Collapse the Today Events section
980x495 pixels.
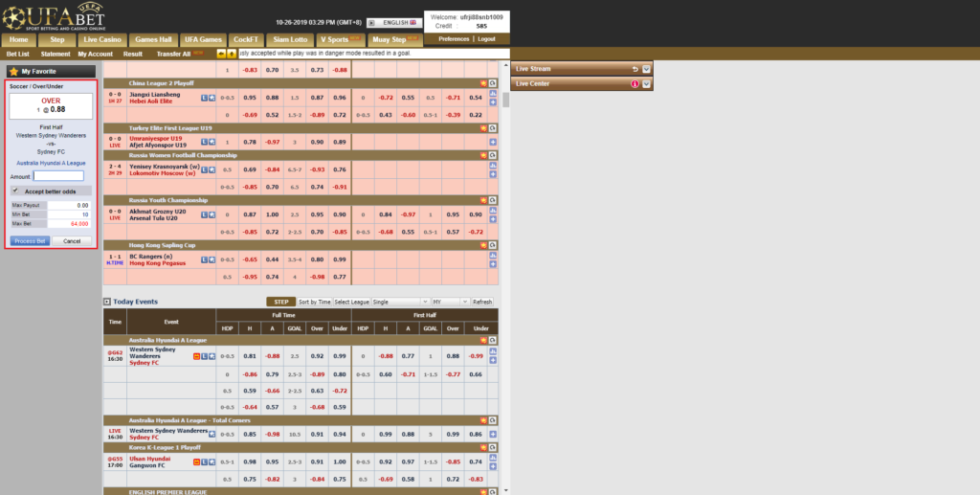107,302
